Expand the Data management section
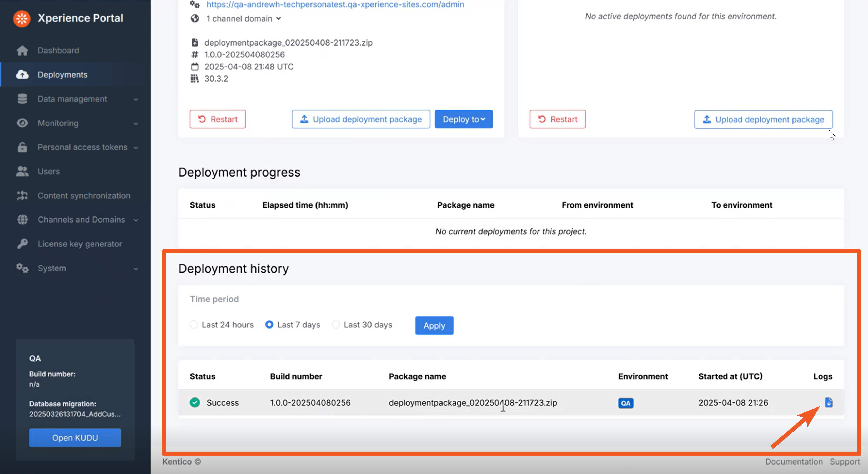 point(72,99)
